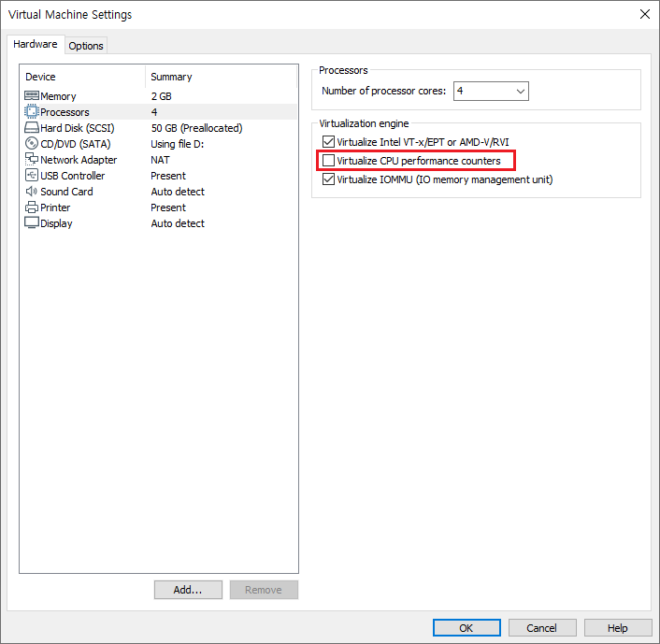
Task: Click the Processors summary value 4
Action: coord(154,112)
